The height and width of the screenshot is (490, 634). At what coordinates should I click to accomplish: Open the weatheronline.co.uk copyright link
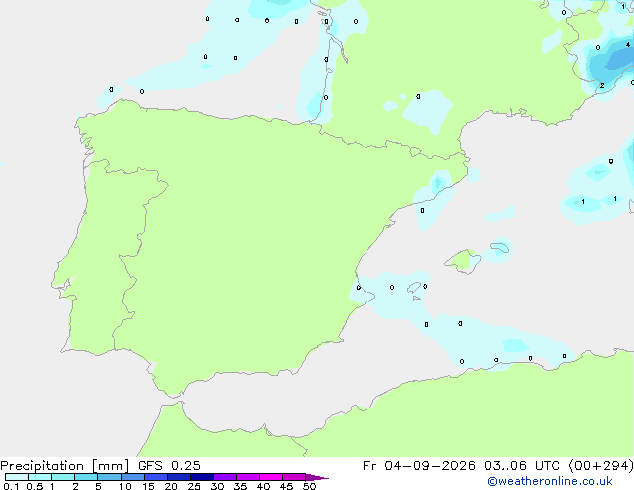550,481
